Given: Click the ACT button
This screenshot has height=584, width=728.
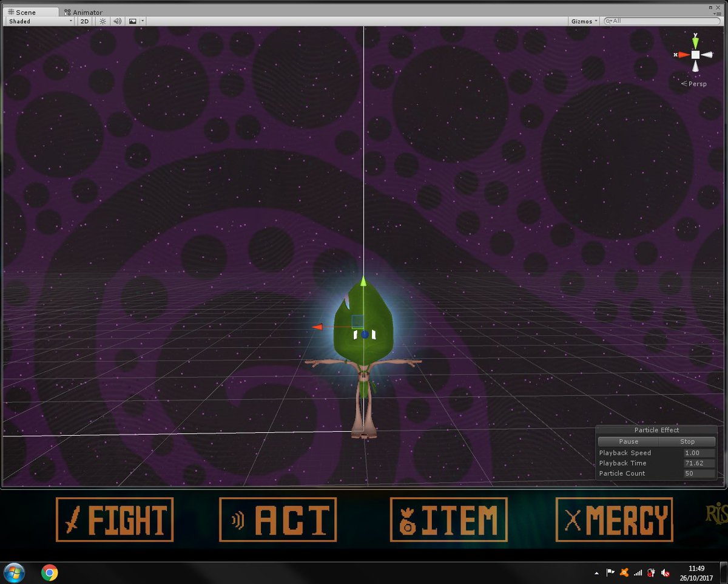Looking at the screenshot, I should coord(278,520).
